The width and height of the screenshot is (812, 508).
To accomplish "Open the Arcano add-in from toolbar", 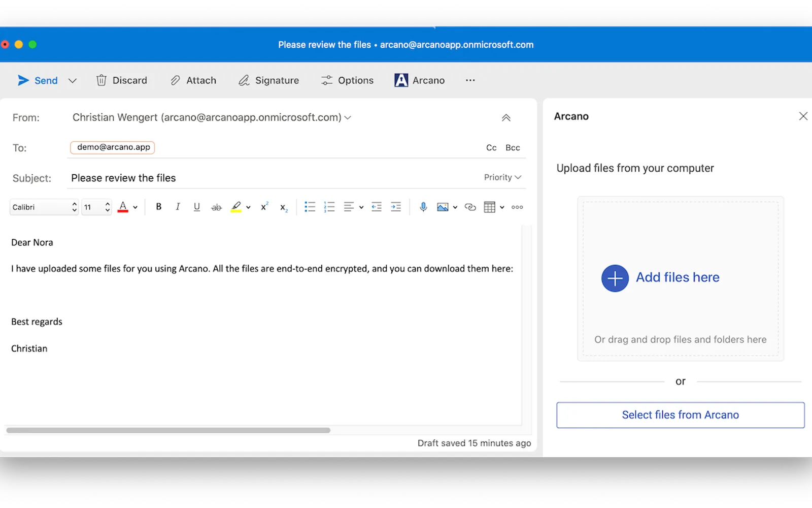I will [x=420, y=80].
